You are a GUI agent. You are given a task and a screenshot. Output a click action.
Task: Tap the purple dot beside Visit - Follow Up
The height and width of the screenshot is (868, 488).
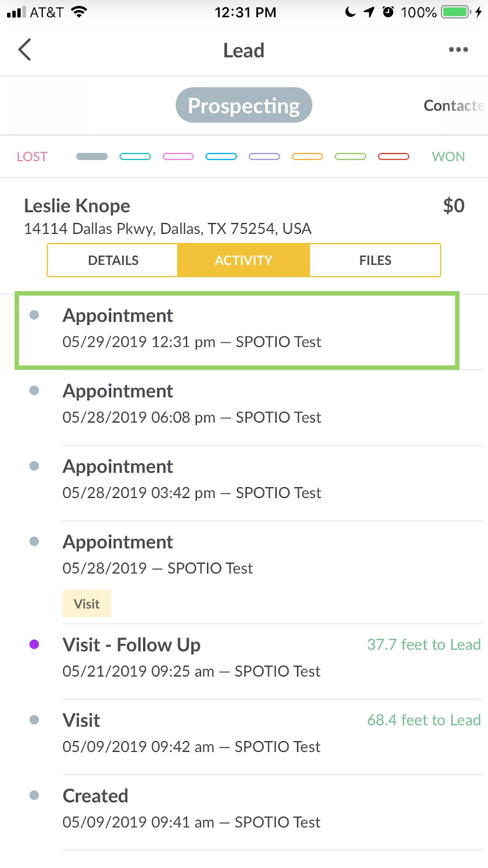[x=34, y=644]
